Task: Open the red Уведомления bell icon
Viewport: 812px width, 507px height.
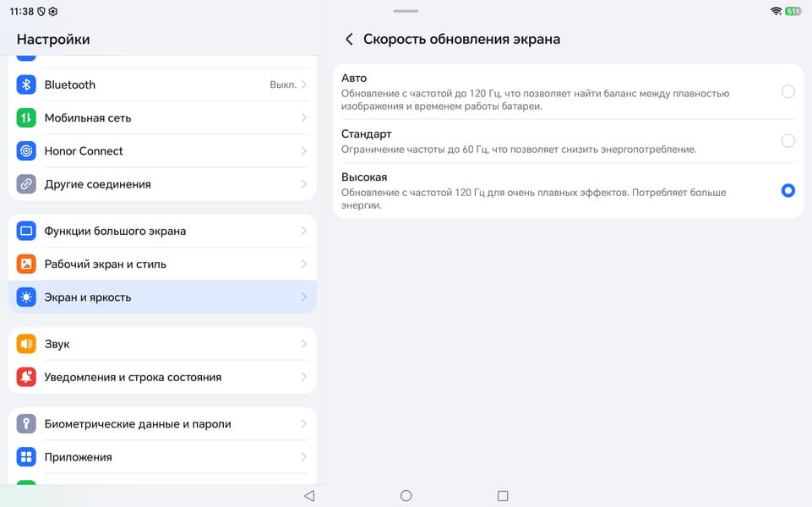Action: tap(26, 377)
